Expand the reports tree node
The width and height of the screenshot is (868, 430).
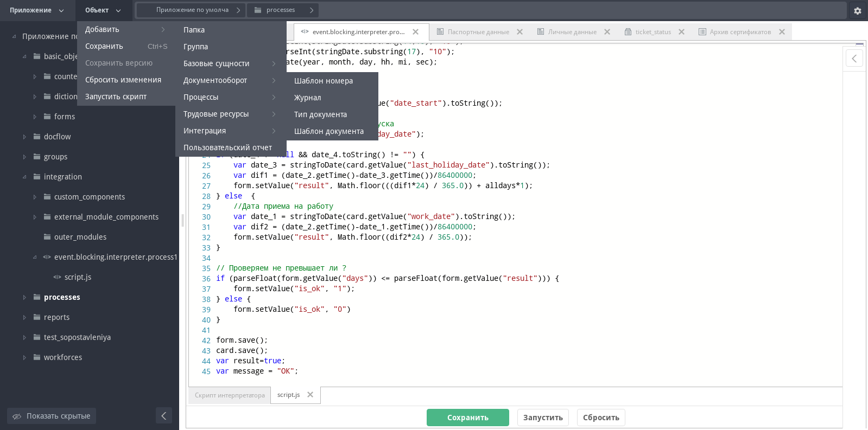point(24,317)
